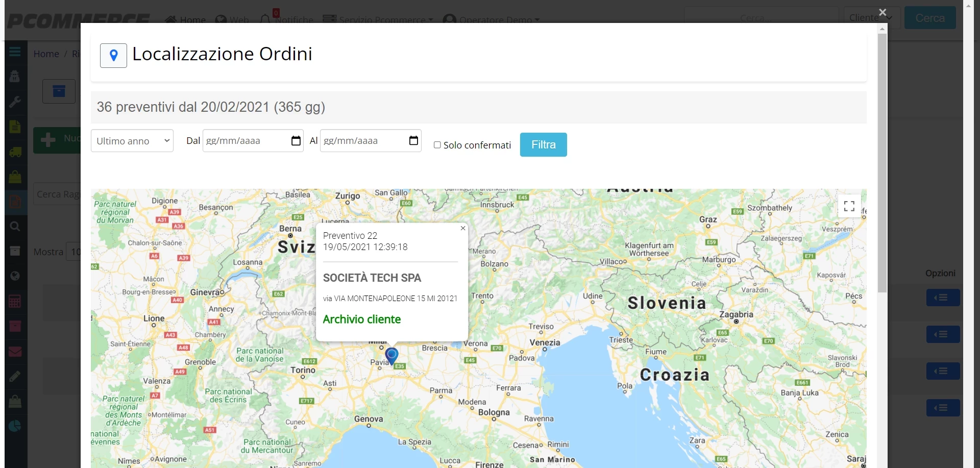Viewport: 980px width, 468px height.
Task: Open the globe section in sidebar
Action: coord(15,276)
